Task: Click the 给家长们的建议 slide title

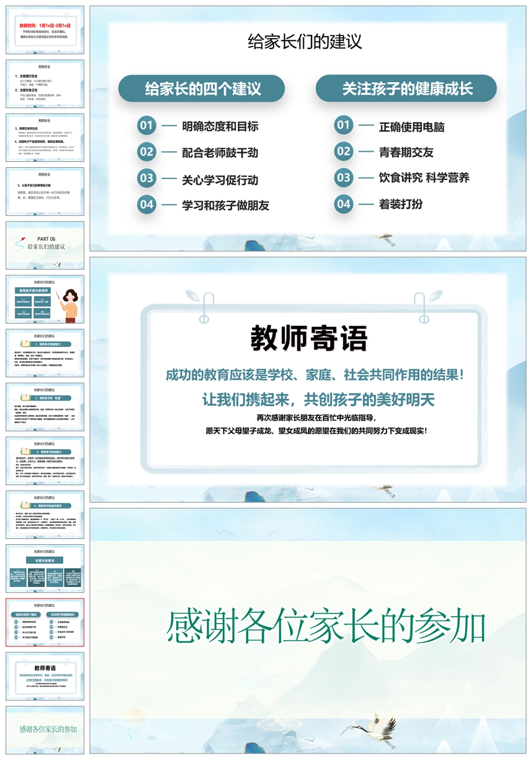Action: click(304, 42)
